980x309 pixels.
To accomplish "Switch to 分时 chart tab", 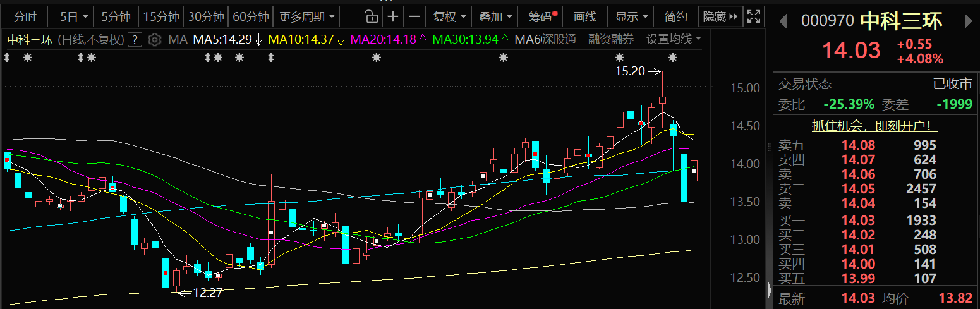I will [x=25, y=16].
